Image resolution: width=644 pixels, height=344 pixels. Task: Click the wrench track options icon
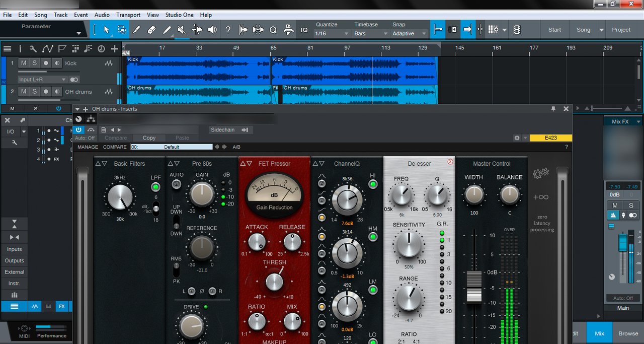tap(33, 49)
